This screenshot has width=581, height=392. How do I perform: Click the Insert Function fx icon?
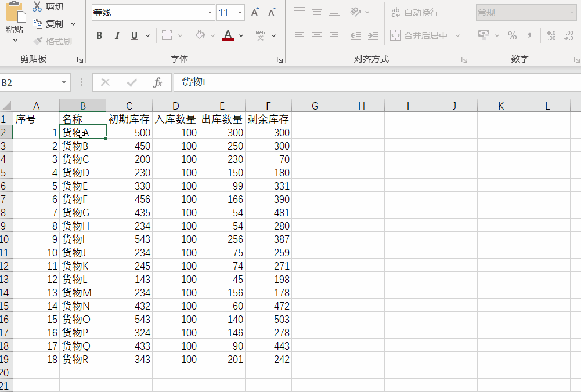[157, 82]
